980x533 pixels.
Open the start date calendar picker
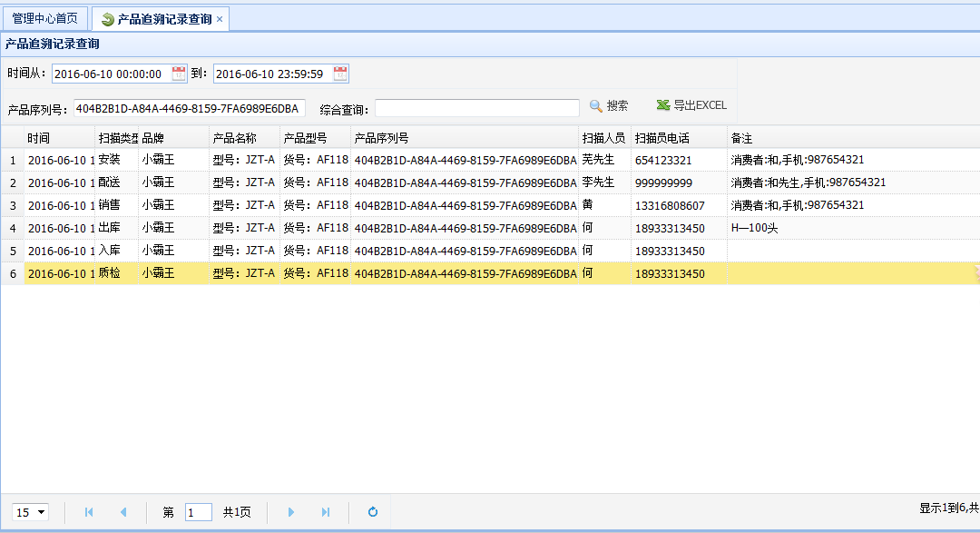click(x=179, y=74)
